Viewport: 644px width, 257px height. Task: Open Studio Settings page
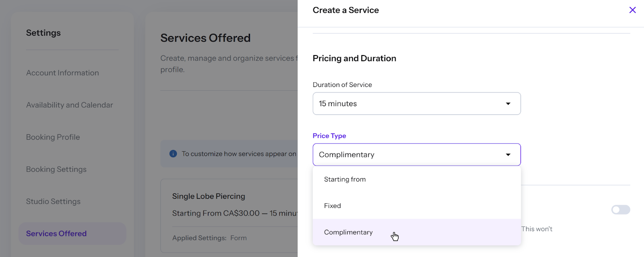(x=53, y=201)
